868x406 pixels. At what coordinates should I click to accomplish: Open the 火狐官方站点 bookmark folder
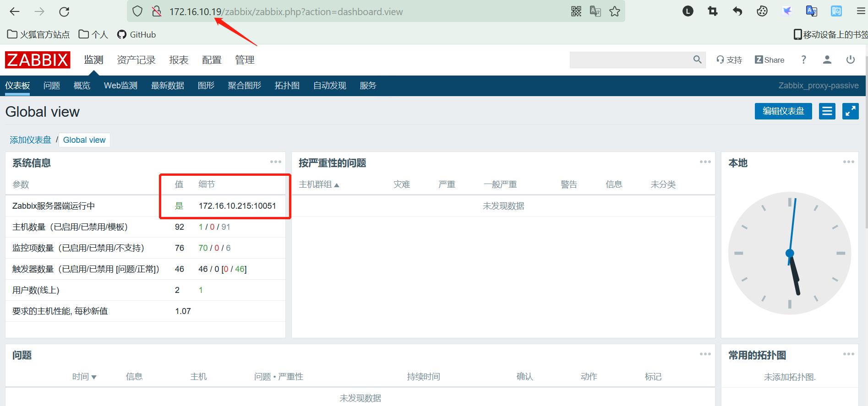(x=38, y=34)
